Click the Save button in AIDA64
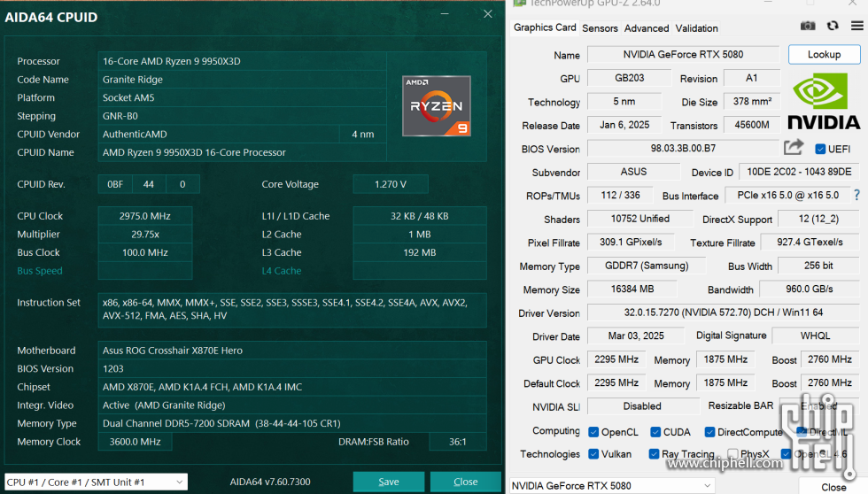This screenshot has height=494, width=868. point(389,482)
